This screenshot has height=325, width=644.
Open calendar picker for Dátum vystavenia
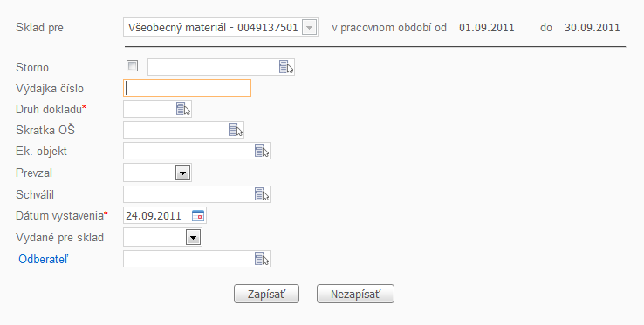(x=198, y=215)
